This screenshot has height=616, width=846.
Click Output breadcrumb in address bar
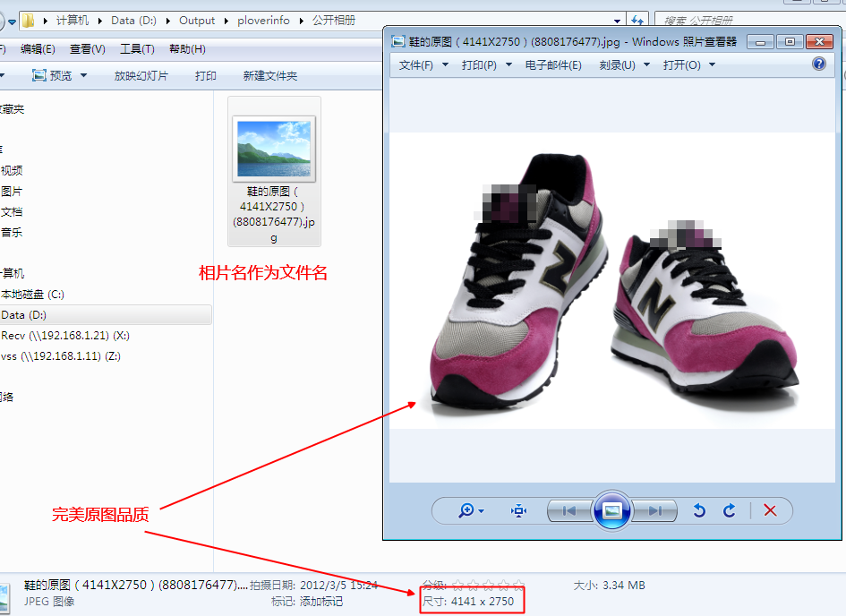point(197,21)
